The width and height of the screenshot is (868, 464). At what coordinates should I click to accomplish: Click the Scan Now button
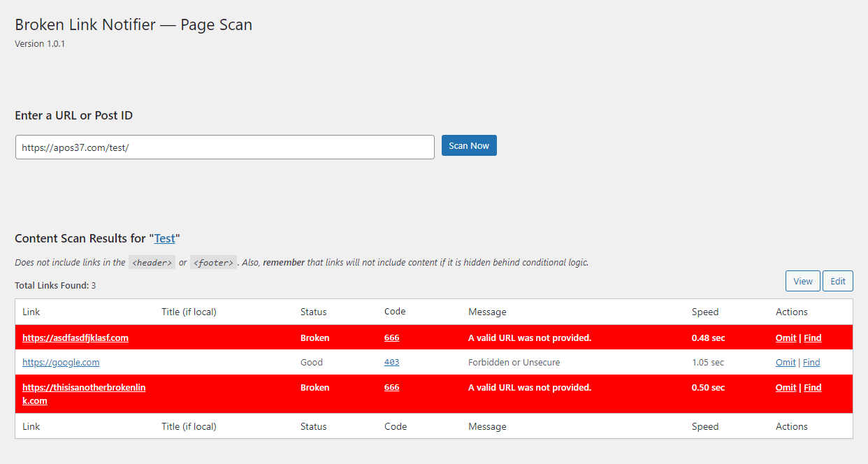[x=469, y=145]
